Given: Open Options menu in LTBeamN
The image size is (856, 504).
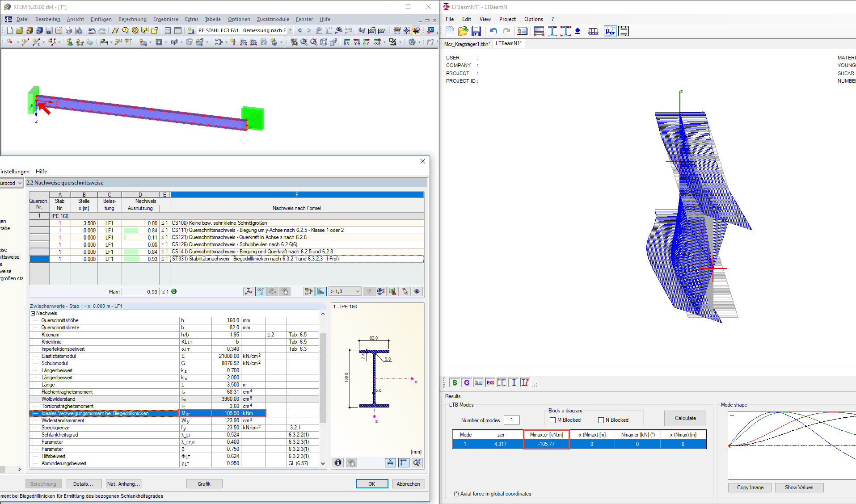Looking at the screenshot, I should [534, 19].
